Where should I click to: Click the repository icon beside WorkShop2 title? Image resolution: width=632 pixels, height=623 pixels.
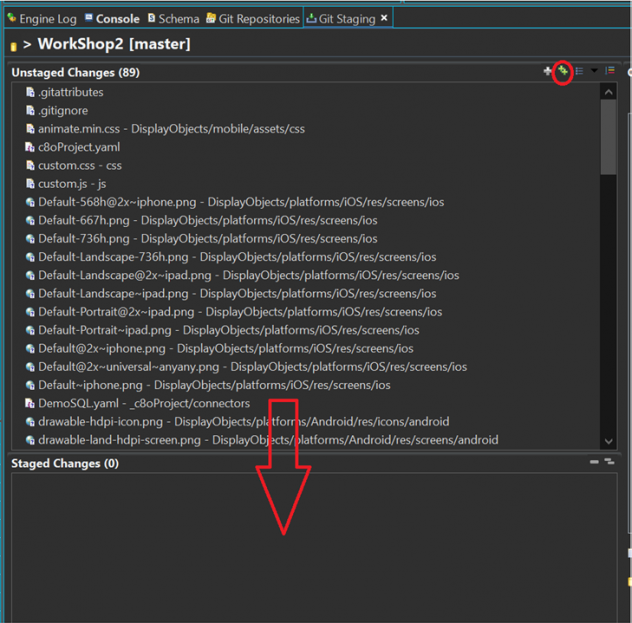coord(13,46)
